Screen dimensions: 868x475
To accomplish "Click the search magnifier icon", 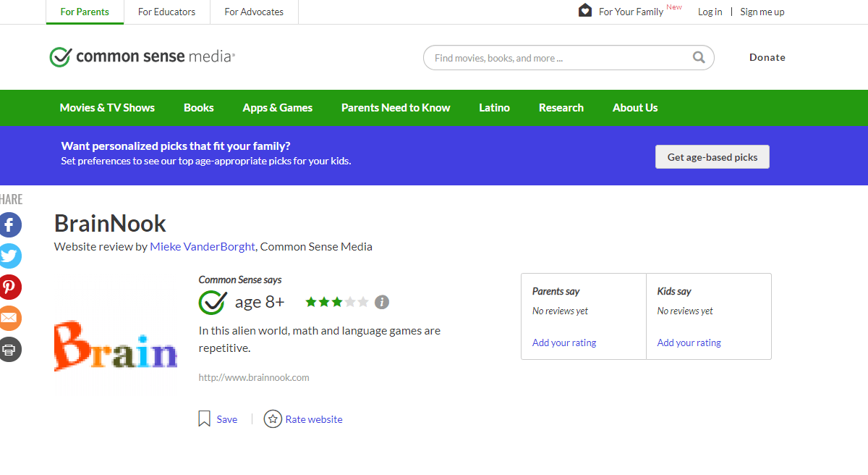I will tap(699, 57).
